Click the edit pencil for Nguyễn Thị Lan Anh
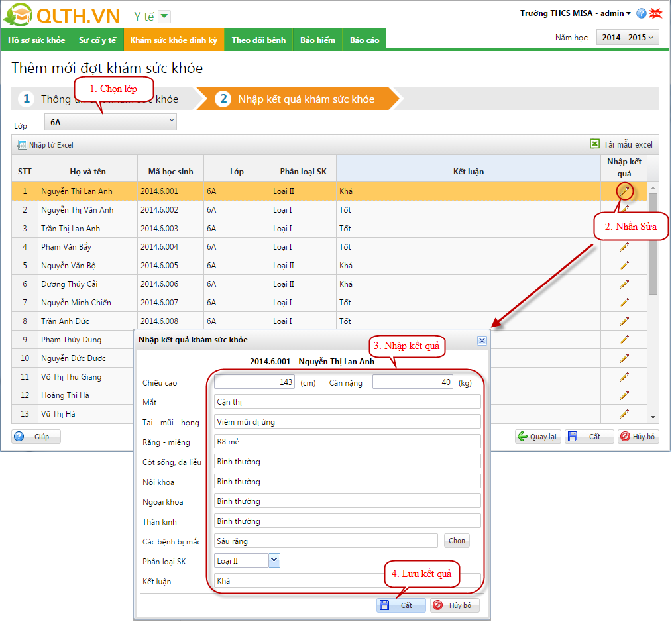 (x=624, y=191)
